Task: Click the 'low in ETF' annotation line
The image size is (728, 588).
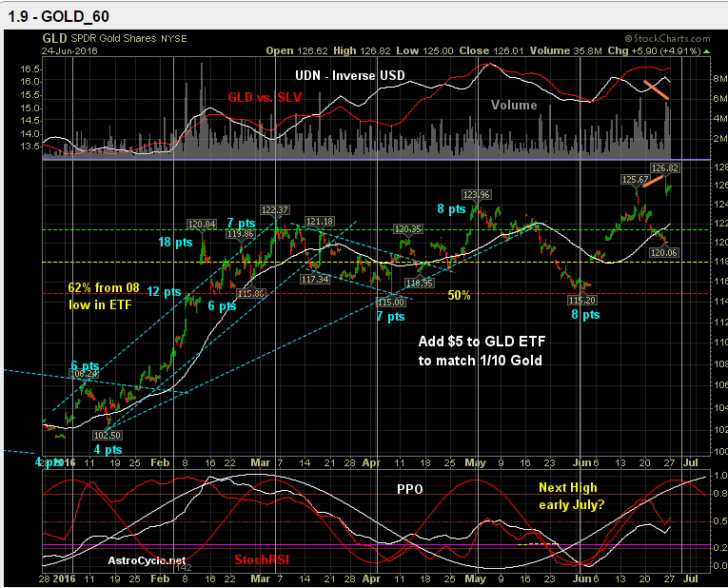Action: (x=100, y=305)
